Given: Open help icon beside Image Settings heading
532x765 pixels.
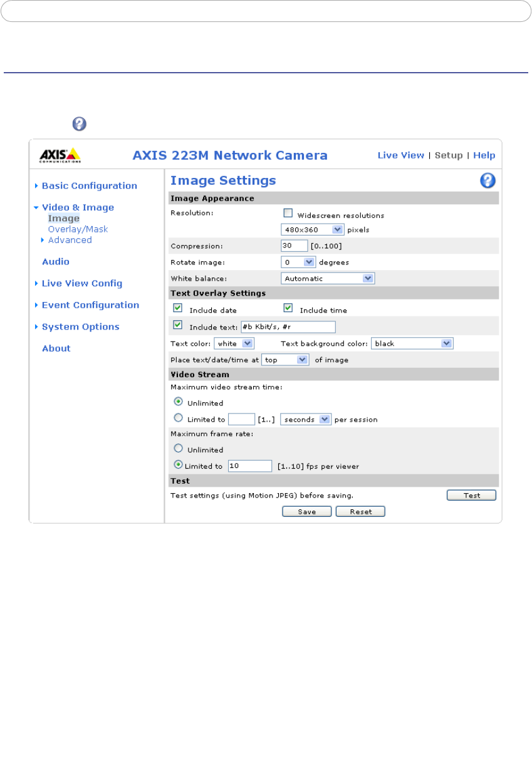Looking at the screenshot, I should tap(488, 181).
